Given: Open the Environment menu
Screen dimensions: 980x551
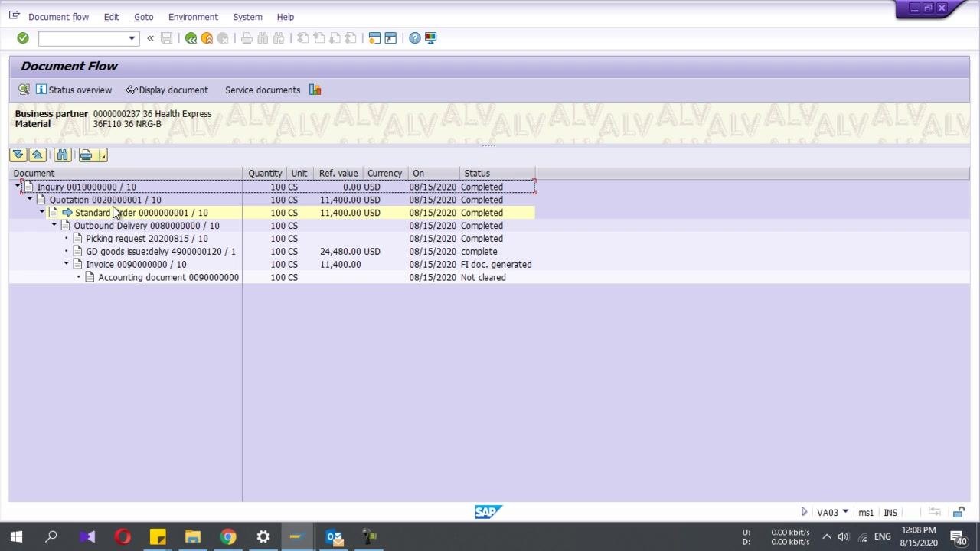Looking at the screenshot, I should coord(193,17).
